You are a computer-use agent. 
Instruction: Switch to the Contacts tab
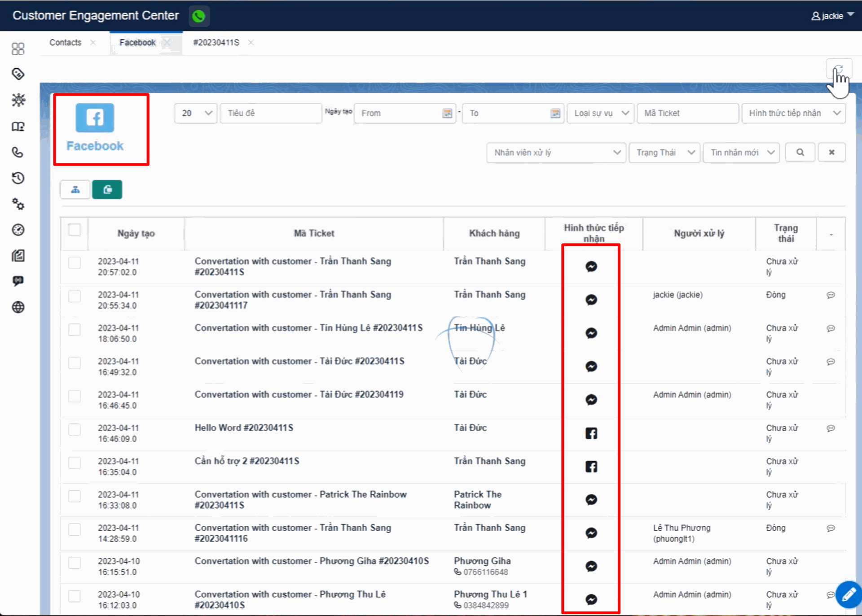pyautogui.click(x=66, y=43)
